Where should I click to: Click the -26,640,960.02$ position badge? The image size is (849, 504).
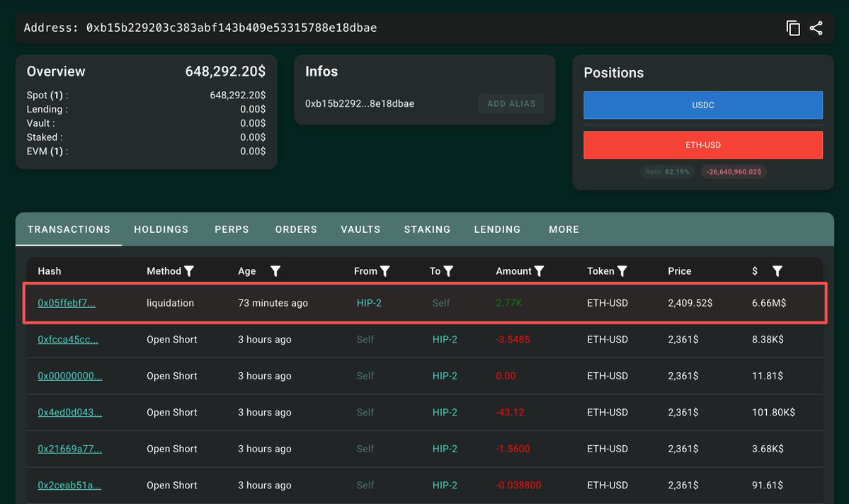734,171
